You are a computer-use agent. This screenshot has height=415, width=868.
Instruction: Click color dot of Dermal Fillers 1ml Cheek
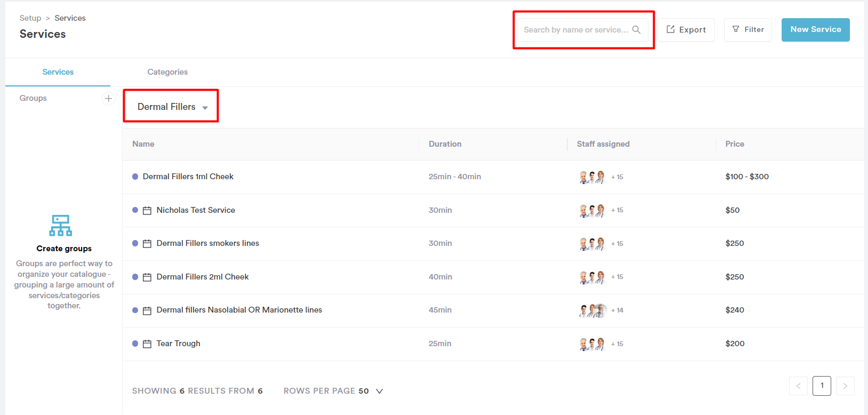[135, 177]
